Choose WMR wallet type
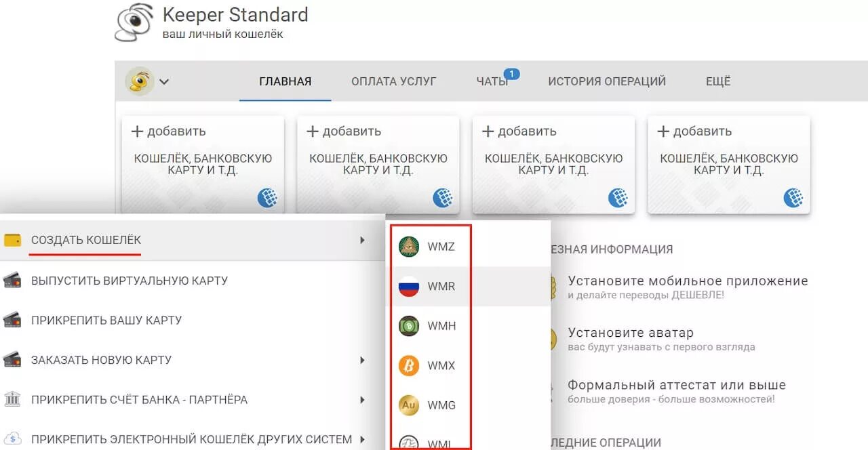868x450 pixels. [x=468, y=286]
